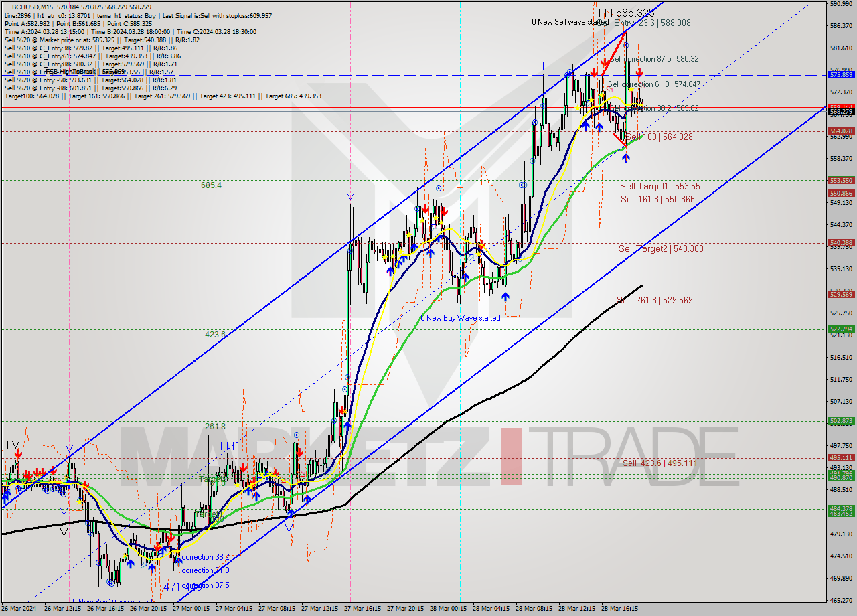The image size is (857, 616).
Task: Click the 'Sell 261.8 | 529.569' label
Action: click(655, 300)
